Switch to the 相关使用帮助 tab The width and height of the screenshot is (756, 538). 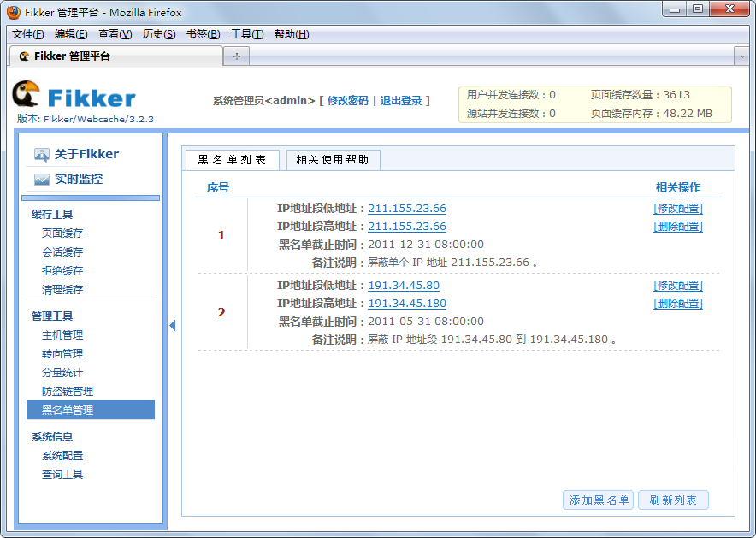coord(333,160)
